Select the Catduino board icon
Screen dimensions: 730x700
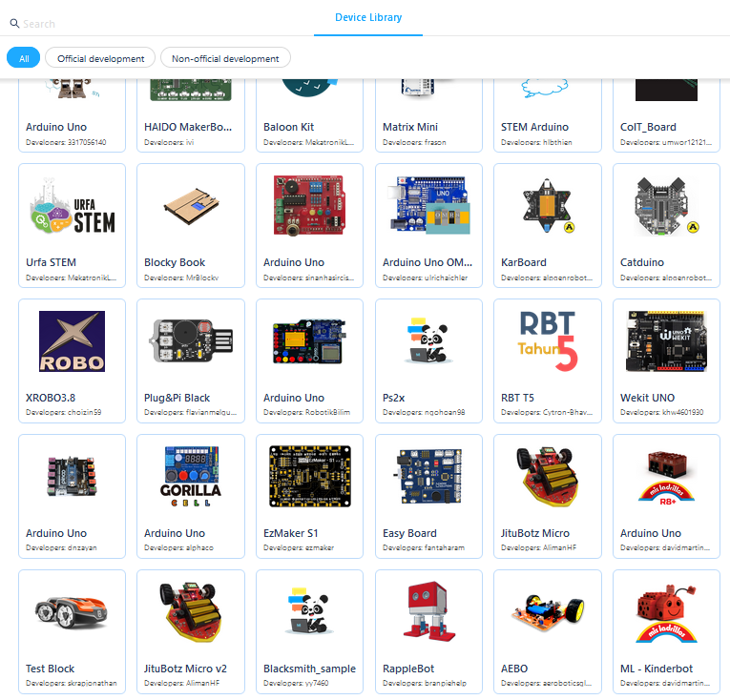666,206
